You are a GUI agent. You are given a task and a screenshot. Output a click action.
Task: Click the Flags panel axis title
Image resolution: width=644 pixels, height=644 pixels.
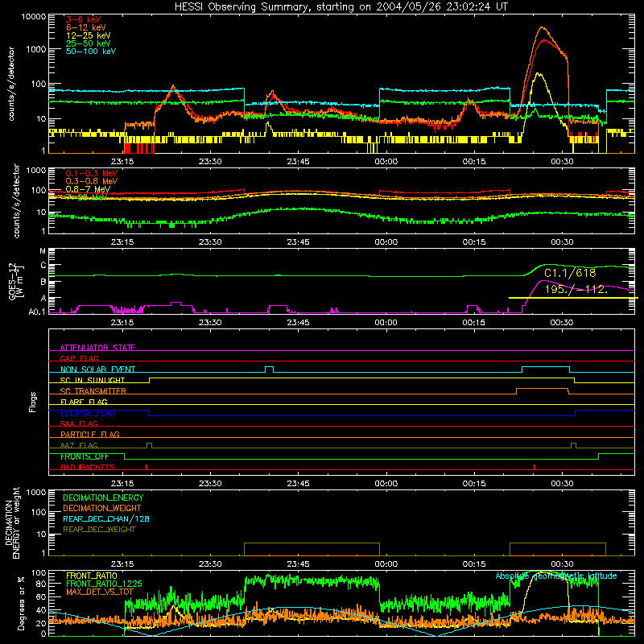(33, 402)
